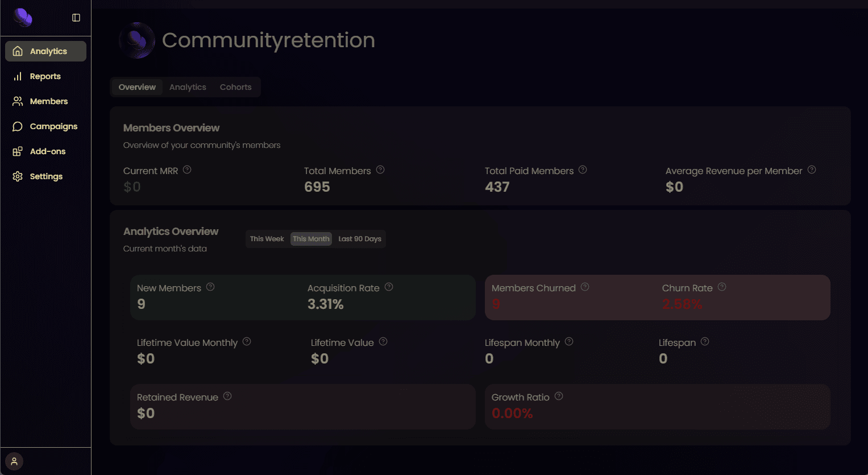Select the Overview tab
The width and height of the screenshot is (868, 475).
click(x=137, y=87)
